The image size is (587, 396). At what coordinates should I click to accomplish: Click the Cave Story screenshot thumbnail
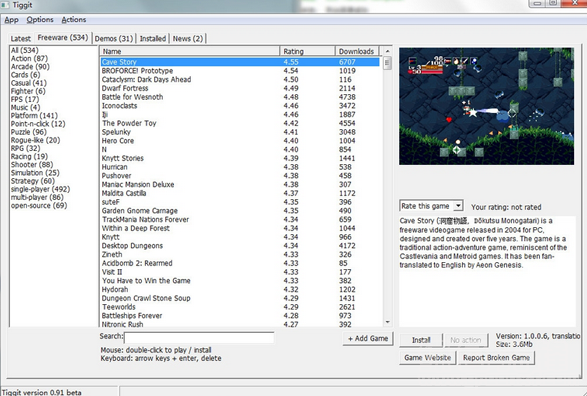tap(486, 106)
